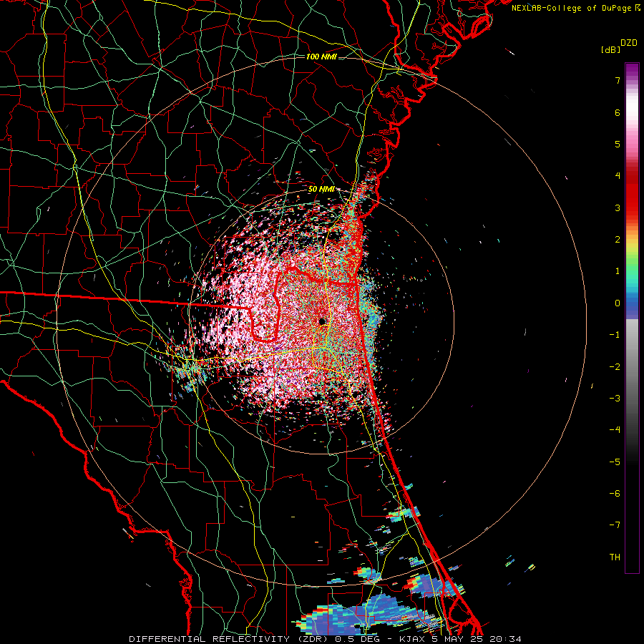Click the 50 NMI range ring label

pyautogui.click(x=321, y=189)
